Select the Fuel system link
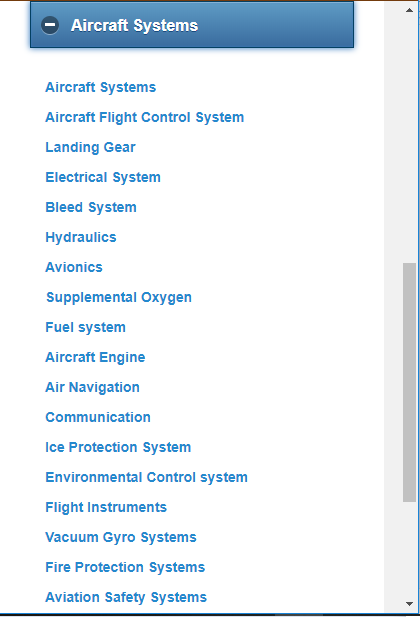Viewport: 420px width, 617px height. 85,327
